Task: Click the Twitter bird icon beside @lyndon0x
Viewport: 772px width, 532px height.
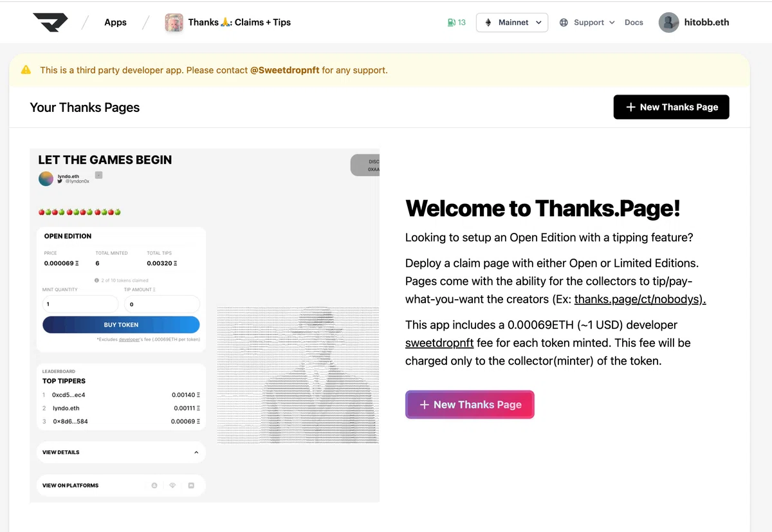Action: click(60, 181)
